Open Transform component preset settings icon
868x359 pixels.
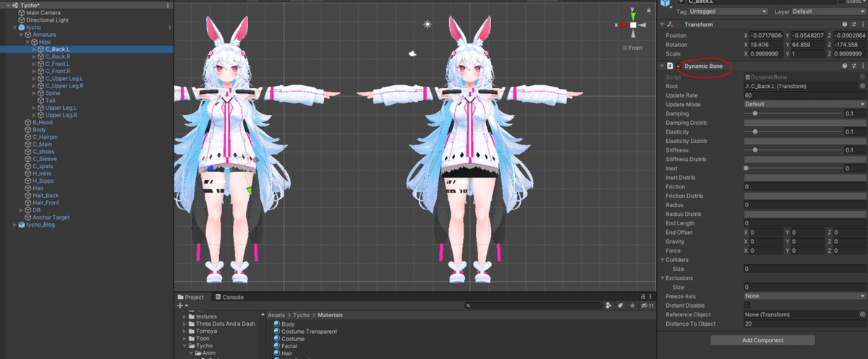point(854,25)
